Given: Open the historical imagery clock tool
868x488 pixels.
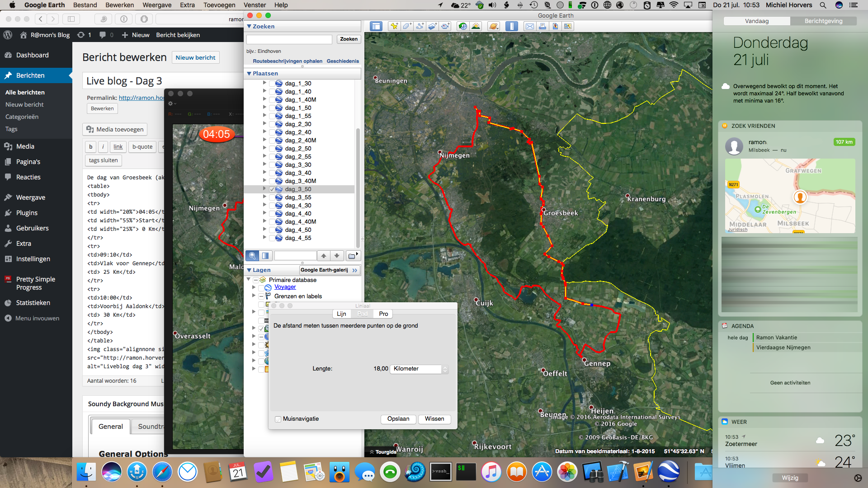Looking at the screenshot, I should [462, 26].
